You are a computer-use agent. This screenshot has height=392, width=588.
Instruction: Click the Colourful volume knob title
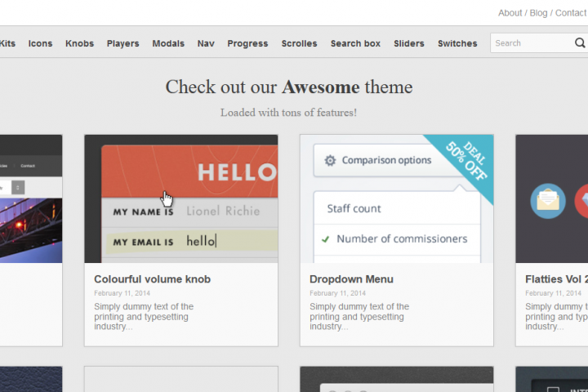pos(152,279)
